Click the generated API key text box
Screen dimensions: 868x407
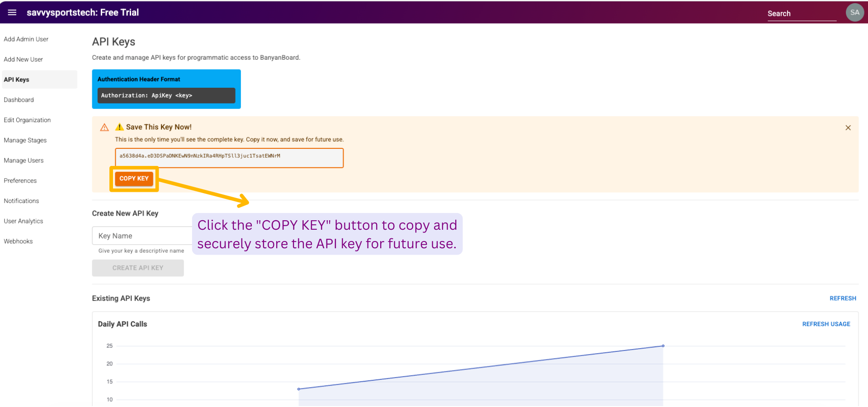click(229, 158)
